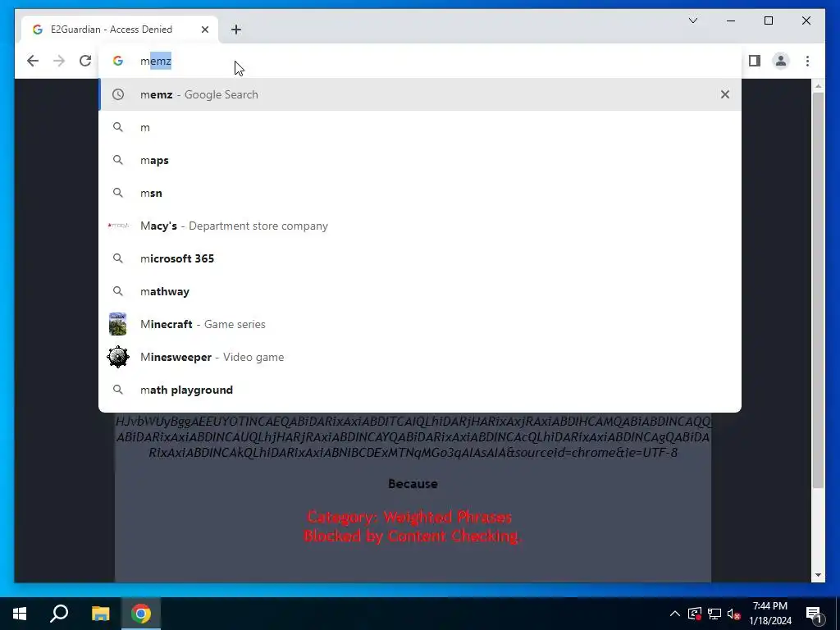The height and width of the screenshot is (630, 840).
Task: Click the page's vertical scrollbar thumb
Action: point(818,290)
